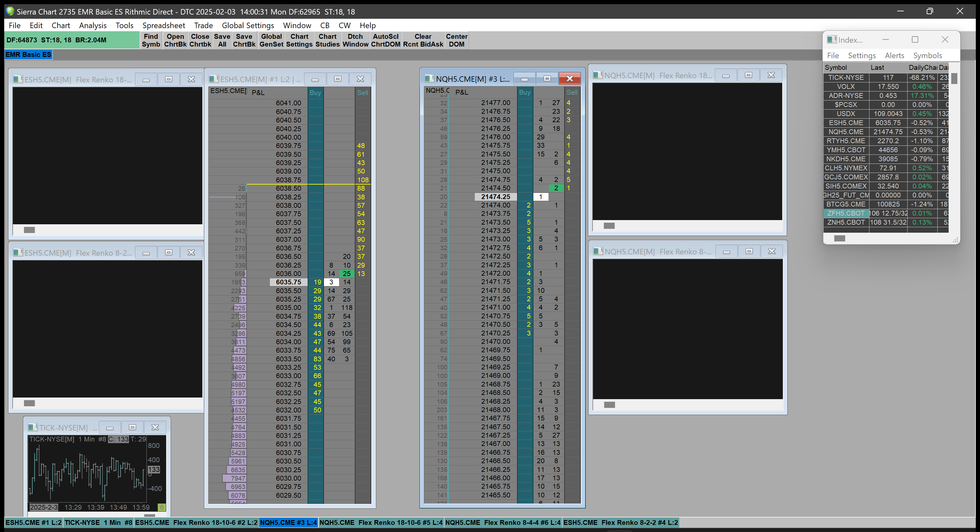The width and height of the screenshot is (980, 532).
Task: Click Clear Rcnt BidAsk toolbar button
Action: [x=423, y=40]
